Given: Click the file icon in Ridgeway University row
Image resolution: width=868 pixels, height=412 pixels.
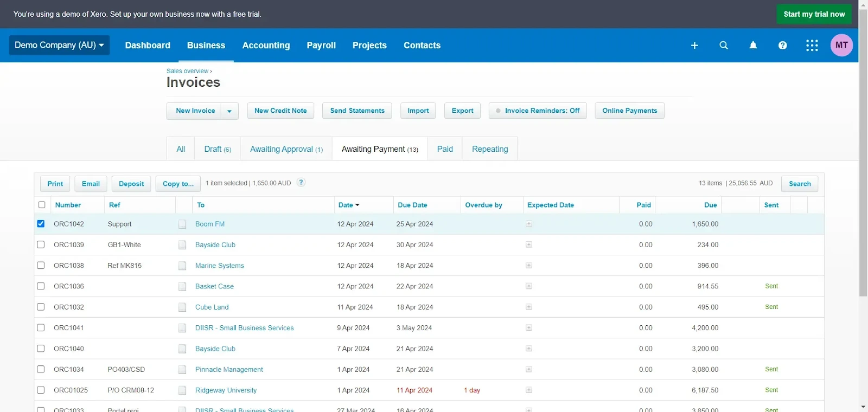Looking at the screenshot, I should [x=182, y=390].
